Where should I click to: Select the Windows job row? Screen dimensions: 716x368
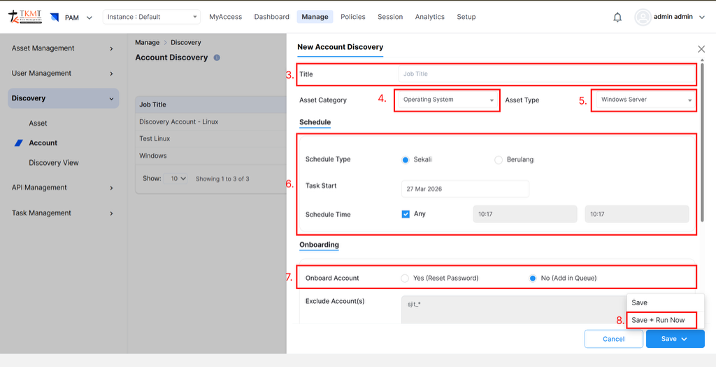pos(211,156)
